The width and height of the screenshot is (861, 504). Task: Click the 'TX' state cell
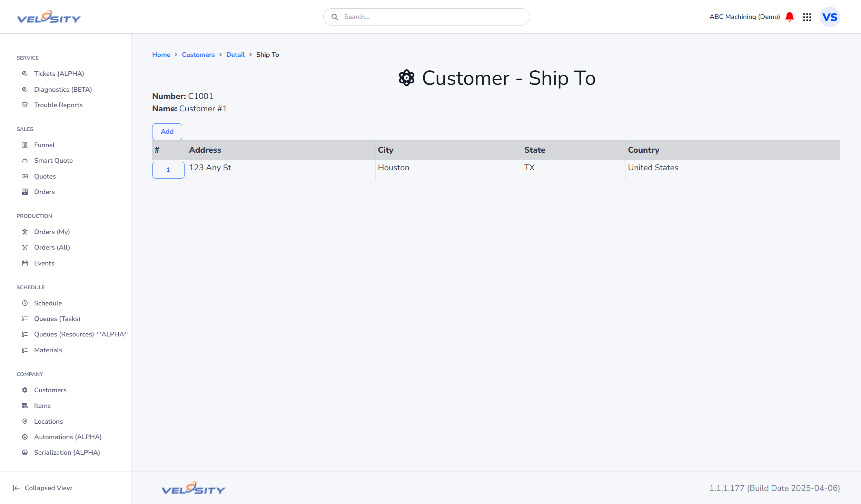point(574,170)
